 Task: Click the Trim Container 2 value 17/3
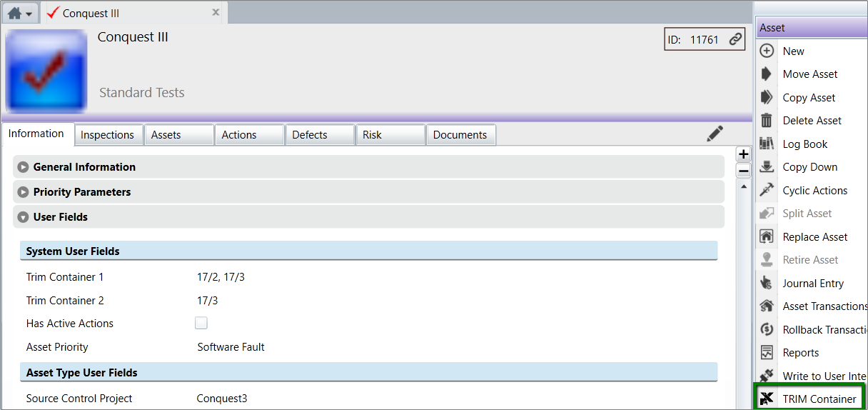pyautogui.click(x=208, y=301)
